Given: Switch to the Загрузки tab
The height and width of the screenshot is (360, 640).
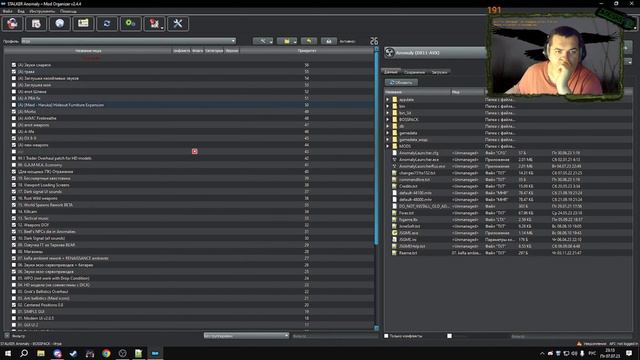Looking at the screenshot, I should coord(440,72).
